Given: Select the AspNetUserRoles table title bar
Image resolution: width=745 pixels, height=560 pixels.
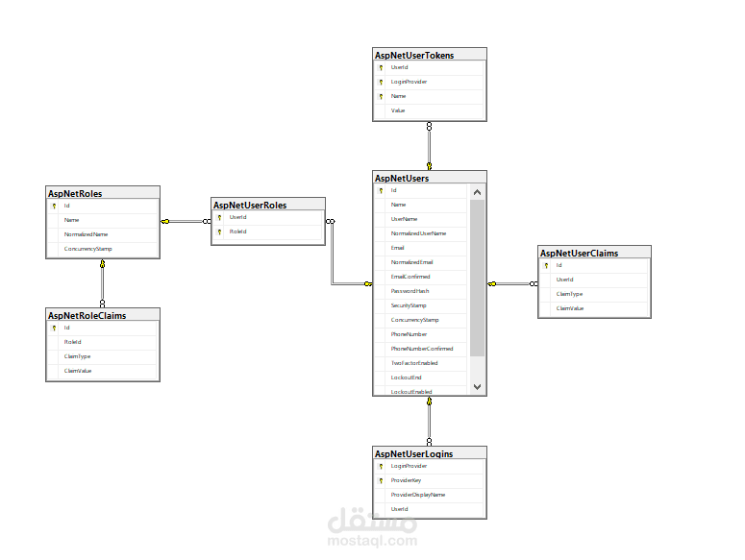Looking at the screenshot, I should 268,205.
